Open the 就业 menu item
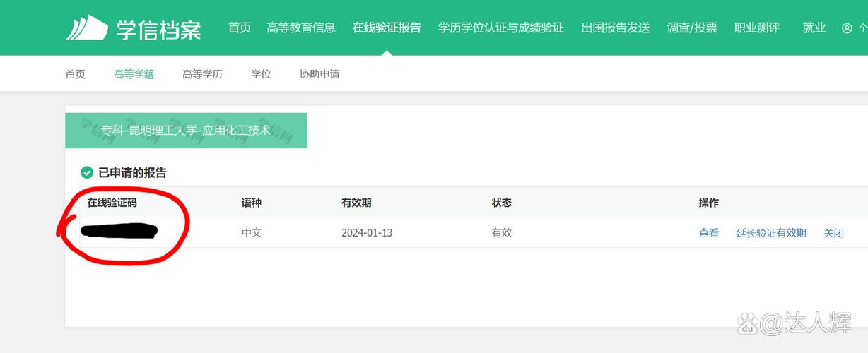The width and height of the screenshot is (868, 353). tap(814, 28)
